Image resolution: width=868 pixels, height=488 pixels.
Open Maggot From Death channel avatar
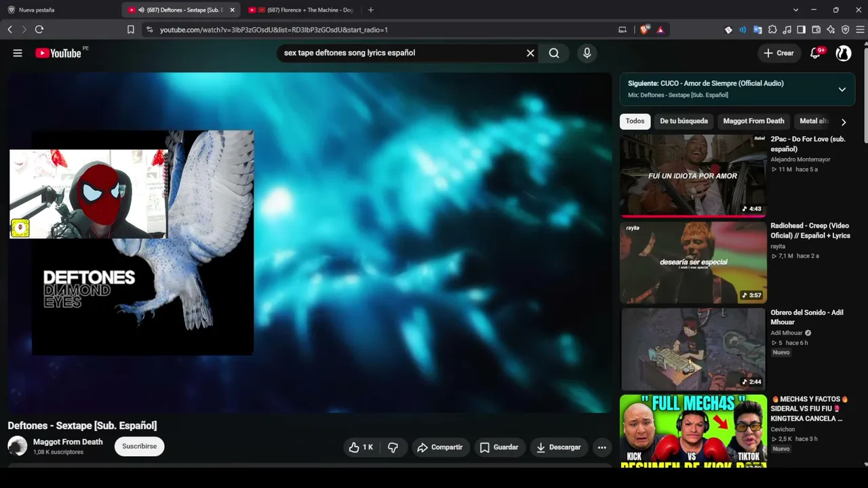point(18,446)
